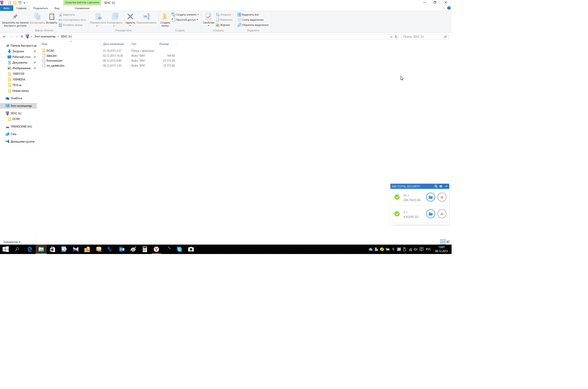Switch to large thumbnails view
Viewport: 588px width, 389px height.
pyautogui.click(x=448, y=242)
